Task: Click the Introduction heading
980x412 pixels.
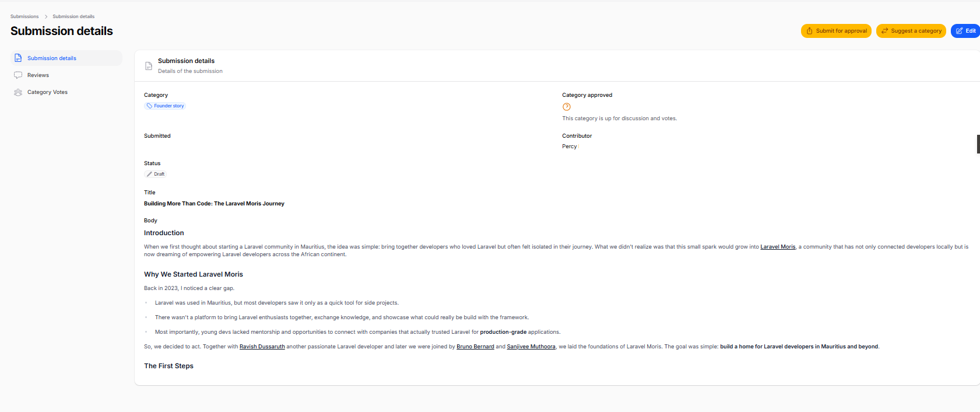Action: point(164,233)
